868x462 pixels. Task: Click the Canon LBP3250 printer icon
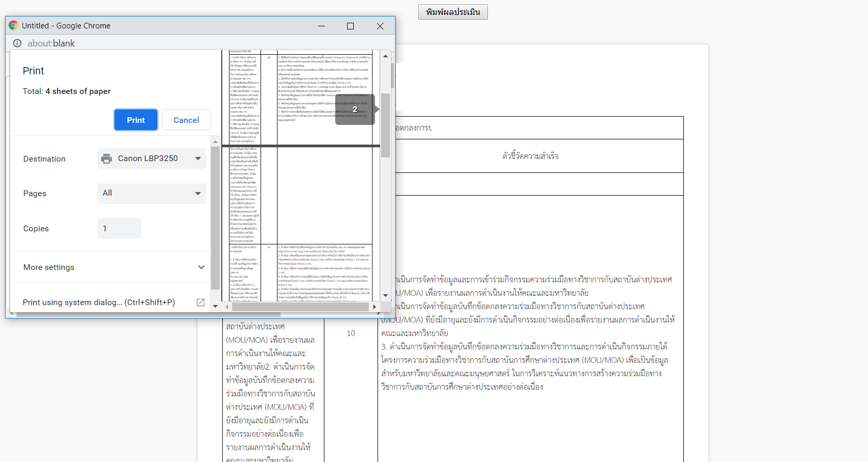click(x=107, y=158)
